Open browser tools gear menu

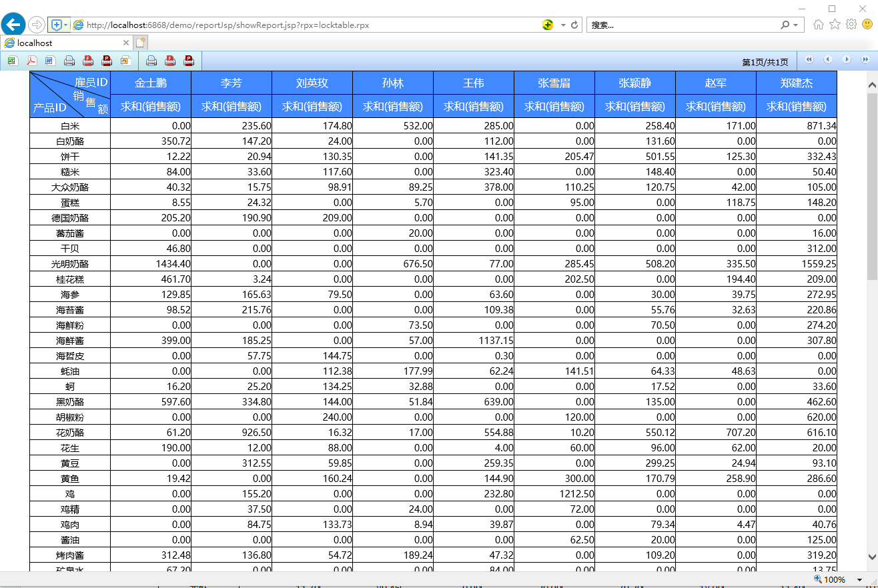(851, 25)
